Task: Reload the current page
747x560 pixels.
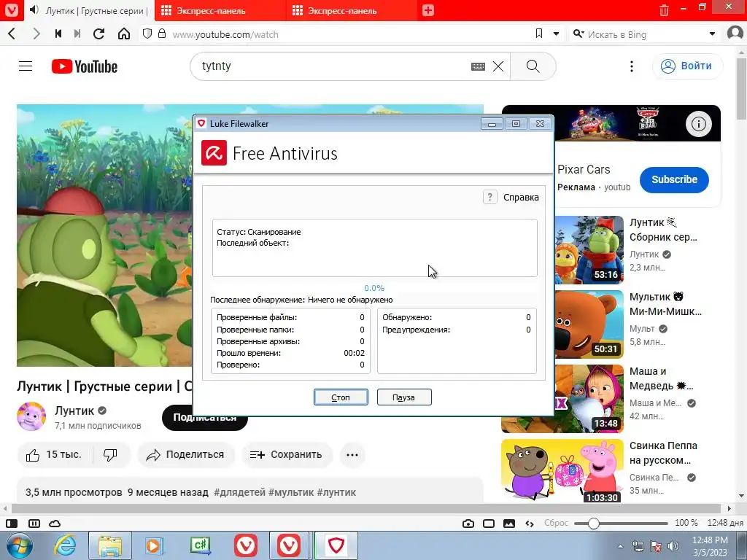Action: point(98,34)
